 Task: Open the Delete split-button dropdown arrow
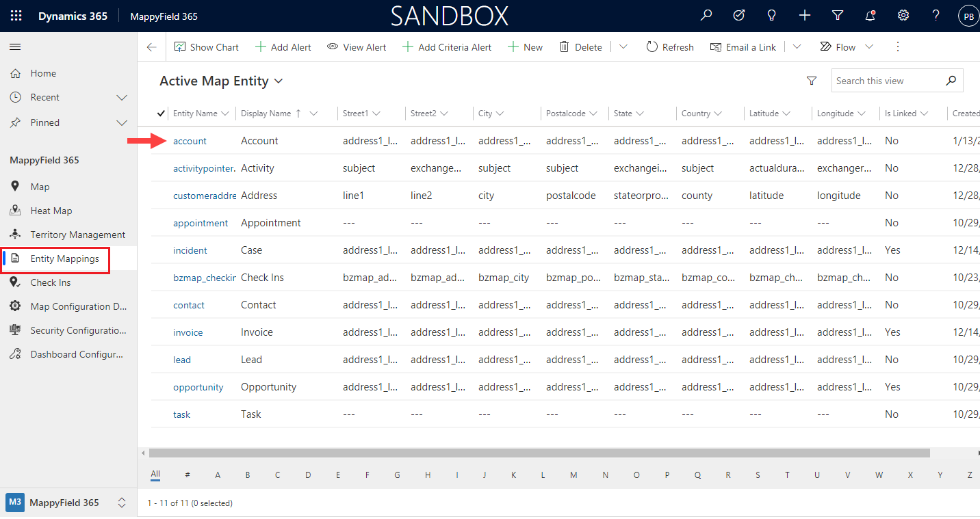click(x=623, y=47)
